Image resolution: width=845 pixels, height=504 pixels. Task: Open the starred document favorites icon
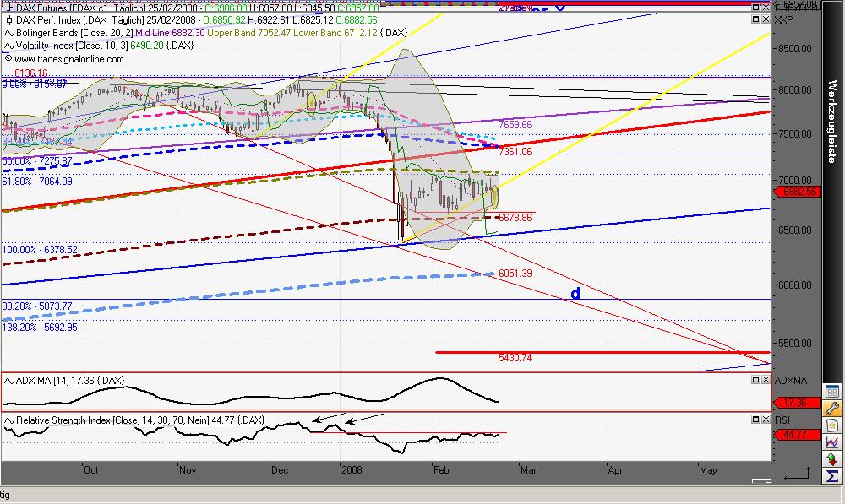832,425
